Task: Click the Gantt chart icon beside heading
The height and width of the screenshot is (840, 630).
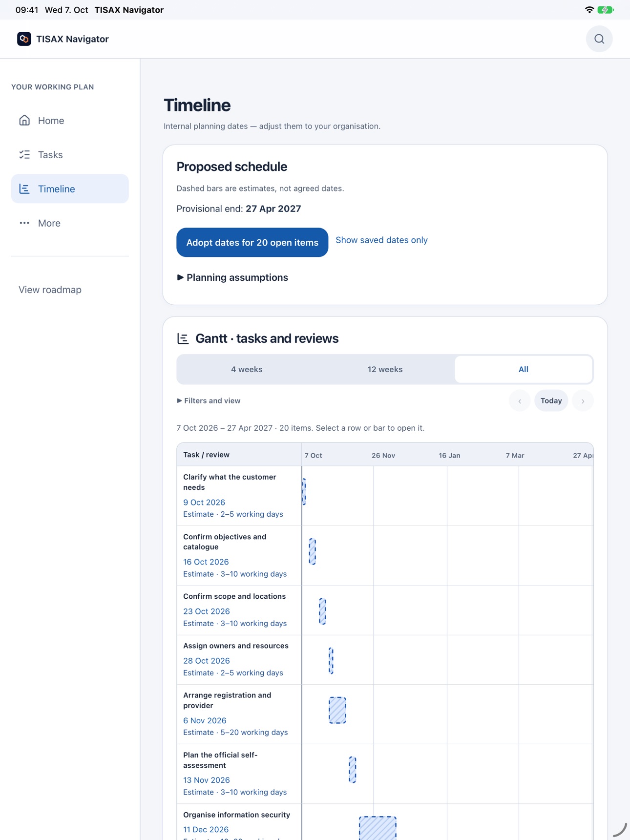Action: 183,338
